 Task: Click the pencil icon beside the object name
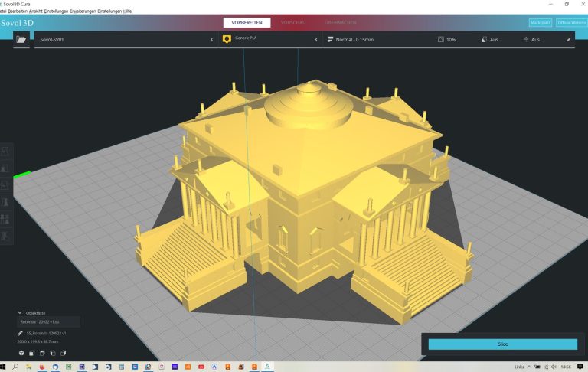pyautogui.click(x=20, y=334)
